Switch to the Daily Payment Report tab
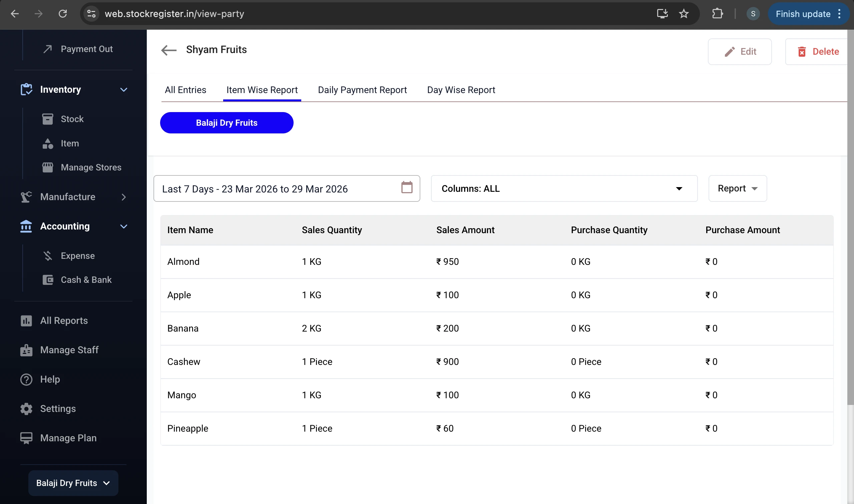Screen dimensions: 854x504 (362, 90)
